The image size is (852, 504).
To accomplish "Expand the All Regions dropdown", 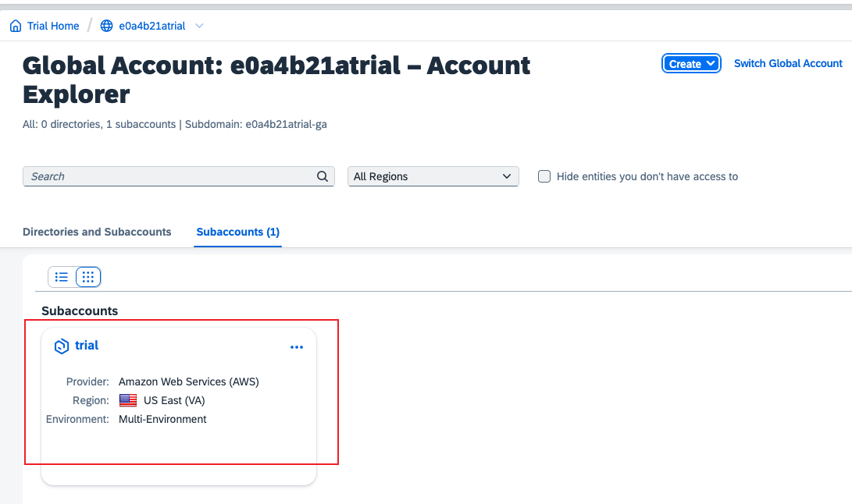I will [433, 176].
